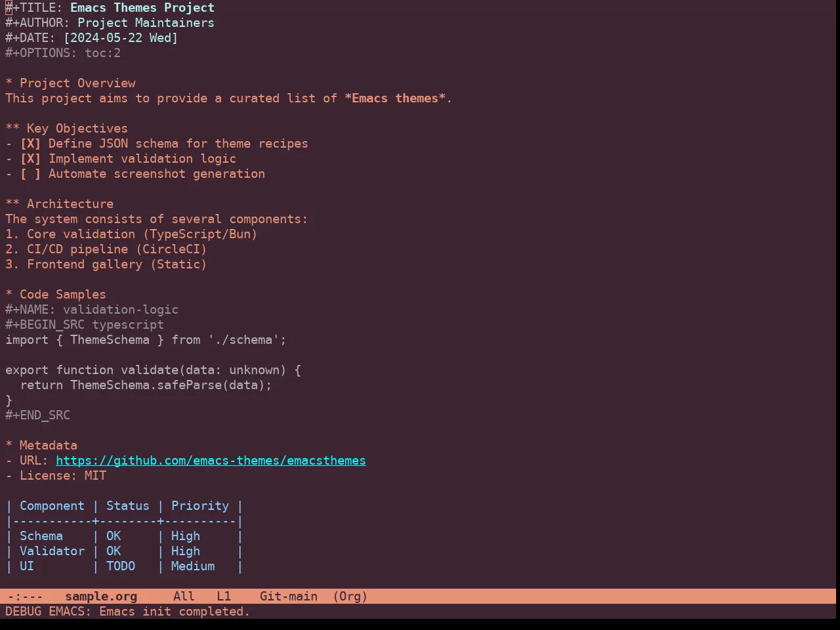Click the L1 line number indicator
Viewport: 840px width, 630px height.
(x=224, y=597)
